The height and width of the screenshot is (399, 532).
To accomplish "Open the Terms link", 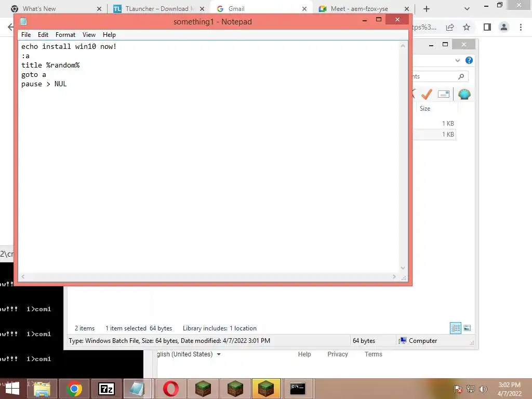I will [373, 354].
